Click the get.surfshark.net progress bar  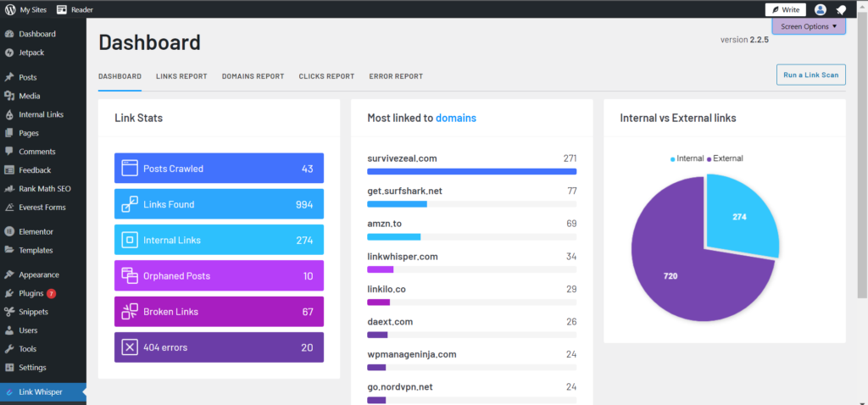coord(471,204)
